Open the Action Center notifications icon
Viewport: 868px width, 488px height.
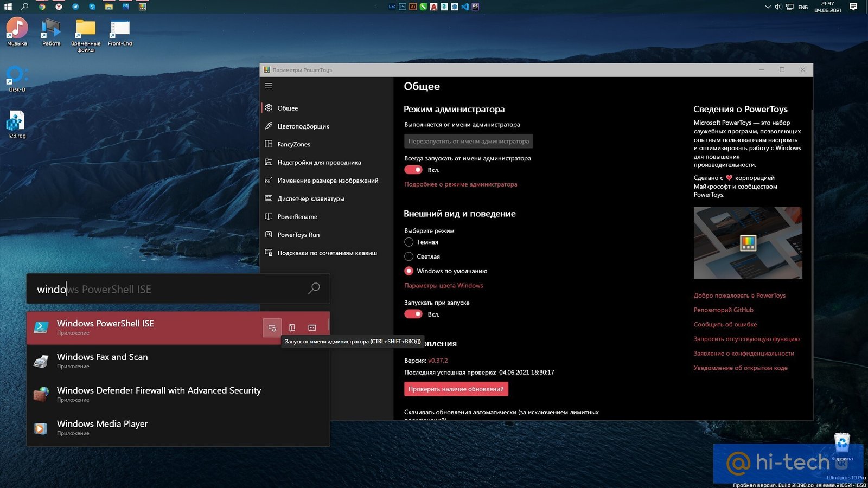[853, 7]
